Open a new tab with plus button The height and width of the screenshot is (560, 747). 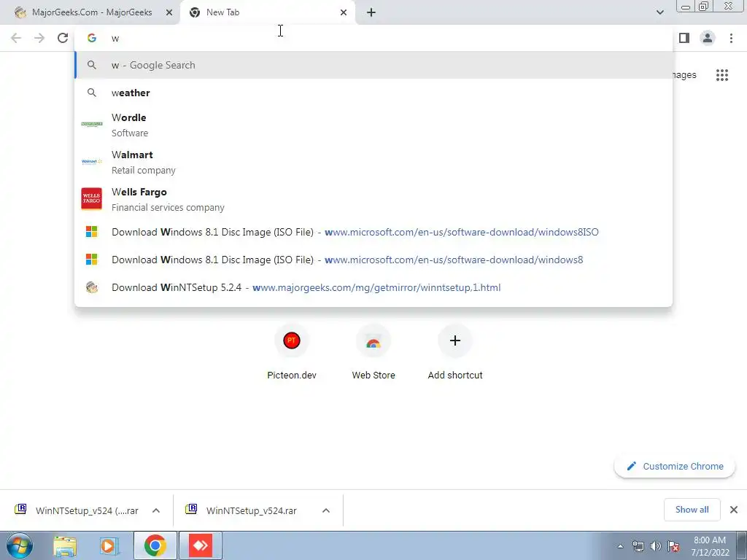(371, 12)
